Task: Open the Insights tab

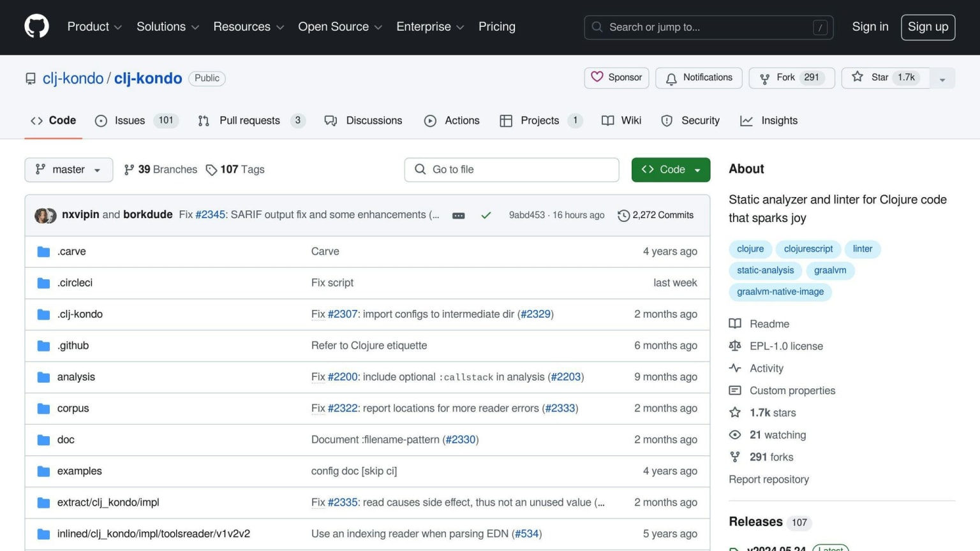Action: click(769, 121)
